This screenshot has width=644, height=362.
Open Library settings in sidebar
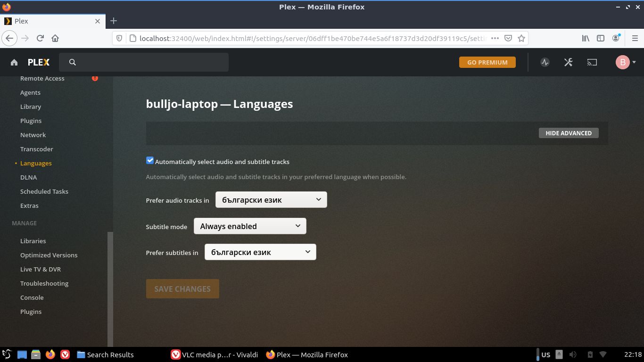pyautogui.click(x=31, y=107)
